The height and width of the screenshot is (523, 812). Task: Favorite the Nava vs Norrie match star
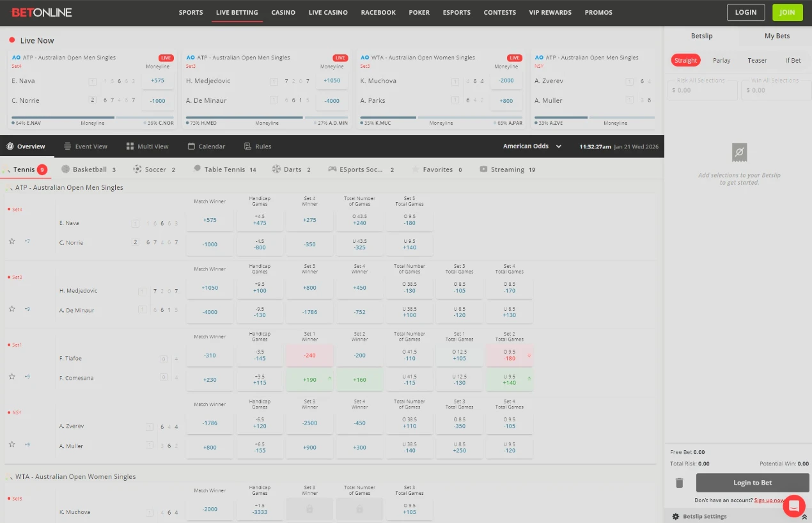(x=12, y=241)
